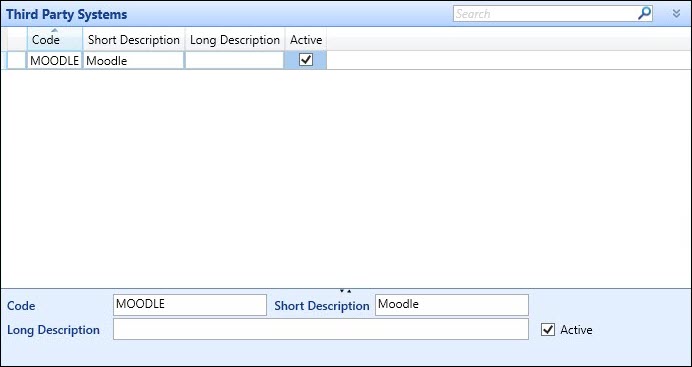Click Long Description input in detail pane
This screenshot has height=367, width=692.
point(321,329)
